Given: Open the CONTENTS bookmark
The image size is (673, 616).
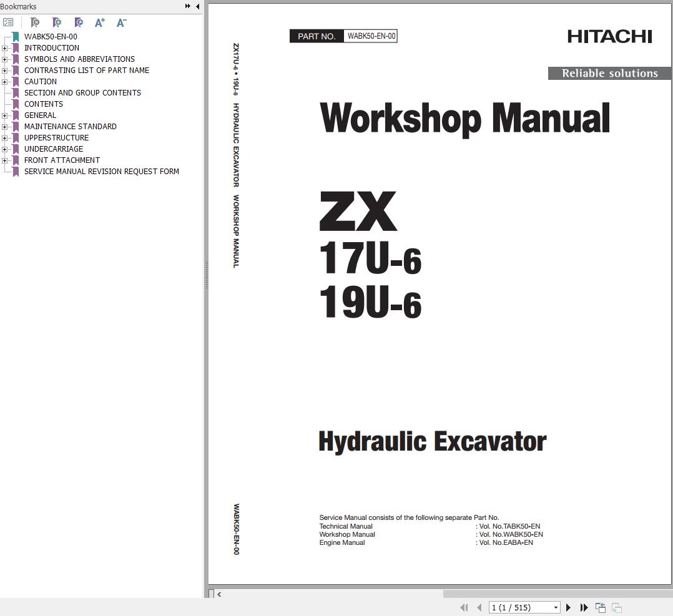Looking at the screenshot, I should [x=43, y=104].
